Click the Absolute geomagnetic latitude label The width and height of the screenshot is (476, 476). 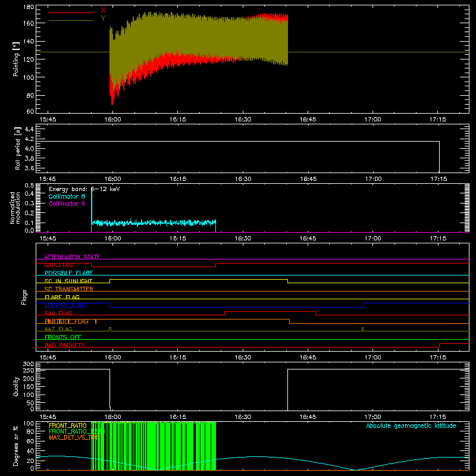(411, 425)
